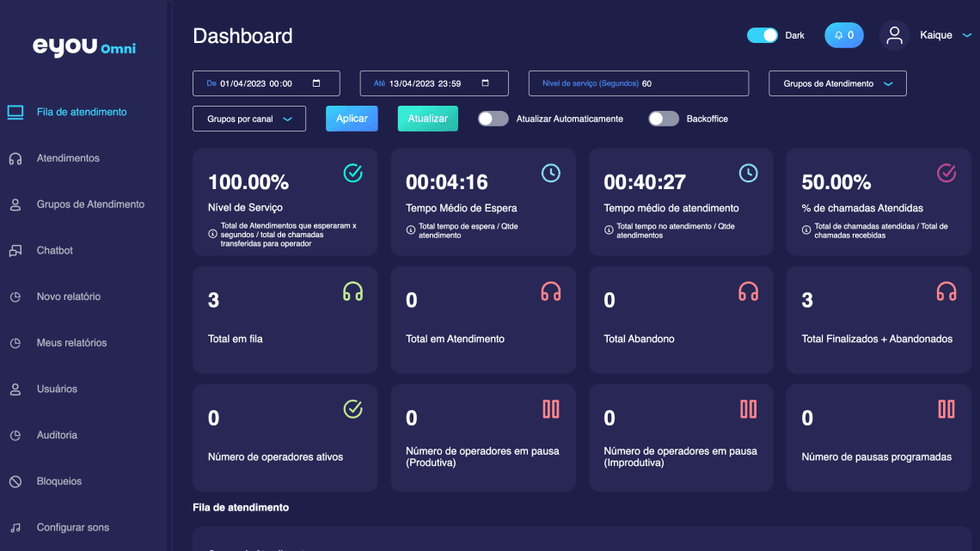Viewport: 980px width, 551px height.
Task: Click the Atualizar button
Action: tap(427, 119)
